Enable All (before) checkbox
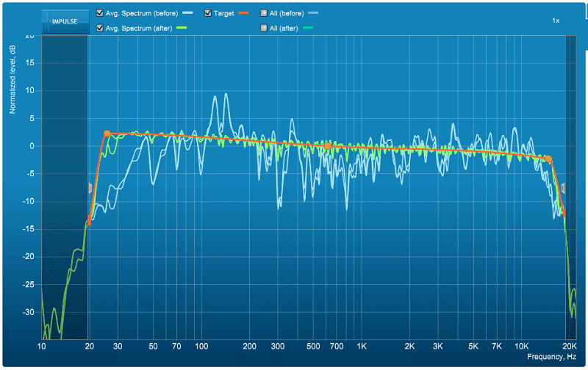Image resolution: width=588 pixels, height=370 pixels. point(264,13)
